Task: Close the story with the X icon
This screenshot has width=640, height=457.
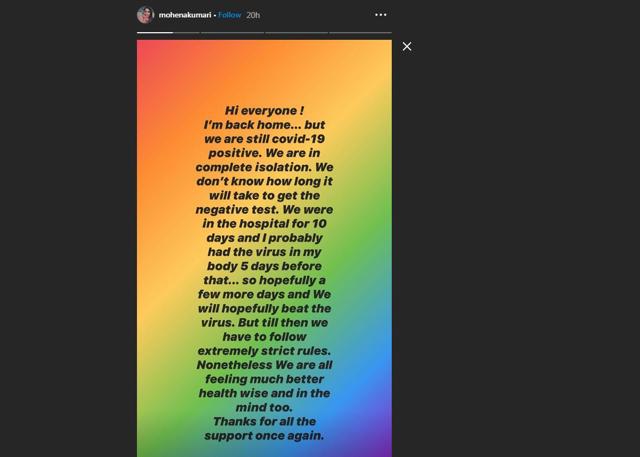Action: coord(407,47)
